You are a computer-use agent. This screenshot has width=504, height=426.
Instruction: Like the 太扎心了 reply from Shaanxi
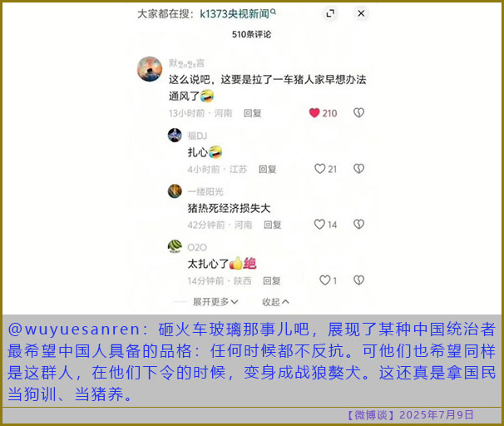click(x=324, y=280)
